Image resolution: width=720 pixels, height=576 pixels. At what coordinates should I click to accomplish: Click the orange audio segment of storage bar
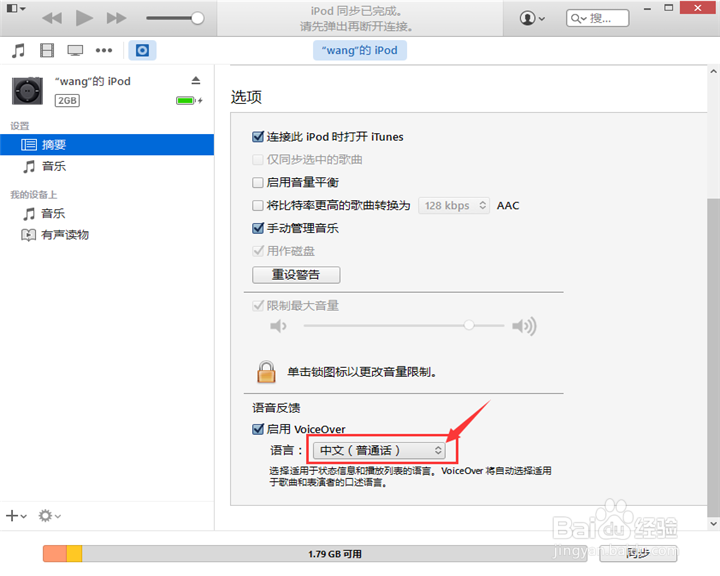55,553
